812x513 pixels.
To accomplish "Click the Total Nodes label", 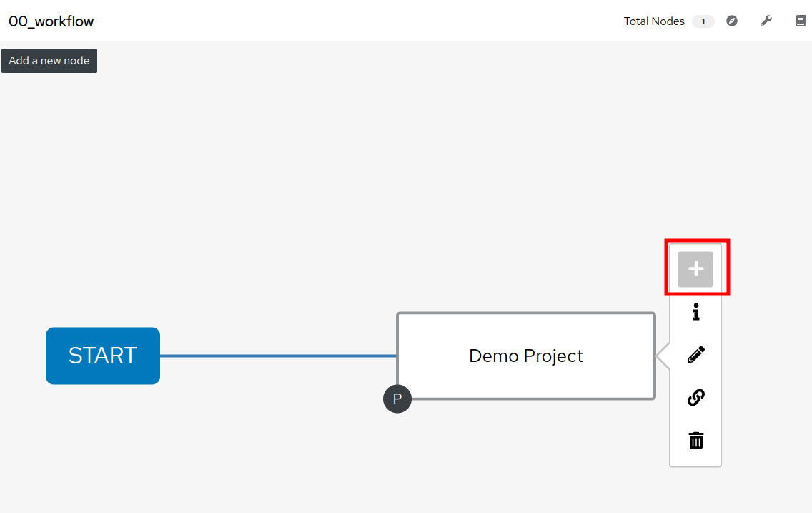I will pyautogui.click(x=653, y=21).
